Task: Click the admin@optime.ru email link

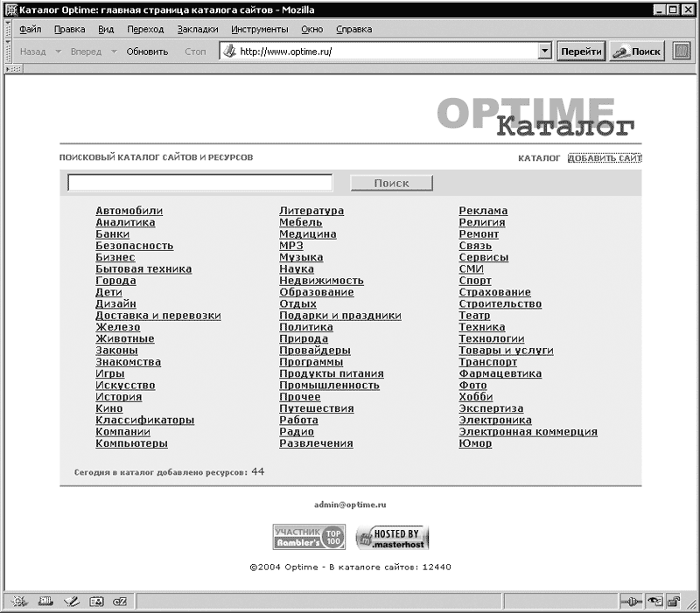Action: (x=350, y=505)
